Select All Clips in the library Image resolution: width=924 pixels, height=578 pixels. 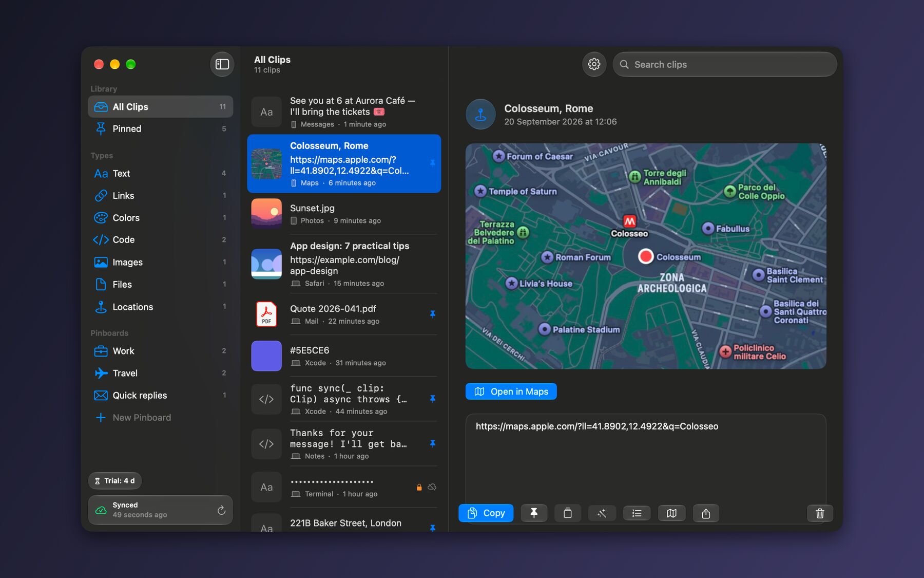coord(161,107)
